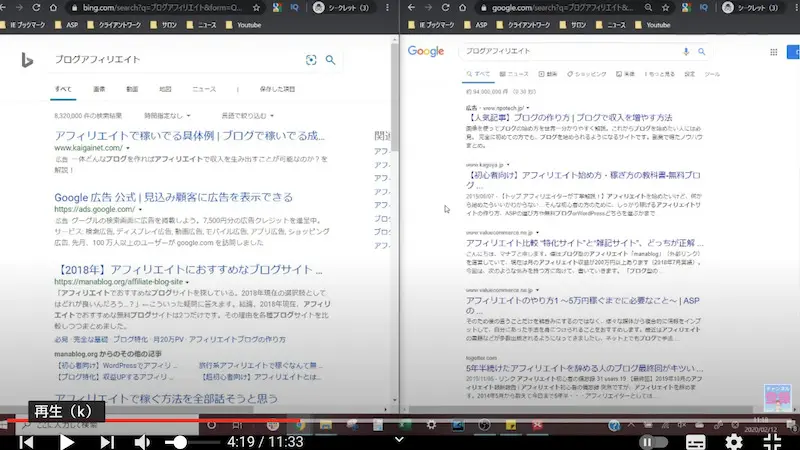Adjust the video volume slider

(180, 441)
